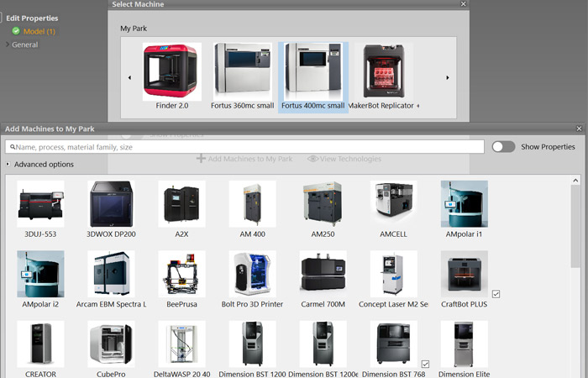588x378 pixels.
Task: Click the machine search field
Action: click(x=244, y=147)
